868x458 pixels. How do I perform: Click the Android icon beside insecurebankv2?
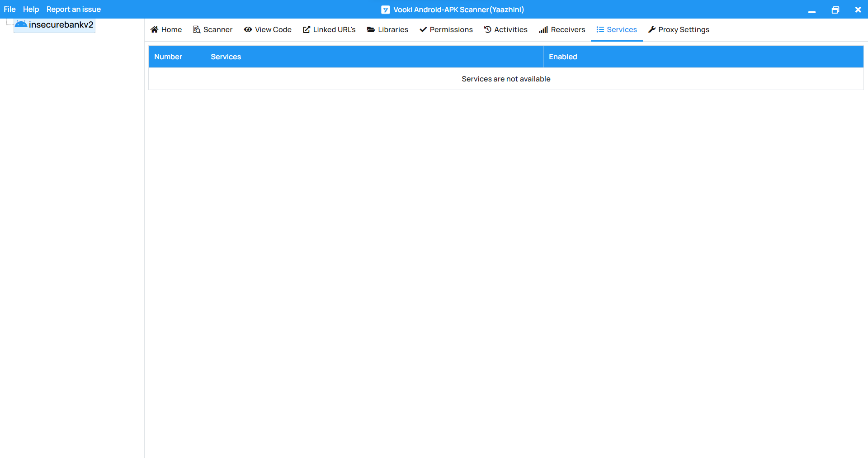click(21, 24)
